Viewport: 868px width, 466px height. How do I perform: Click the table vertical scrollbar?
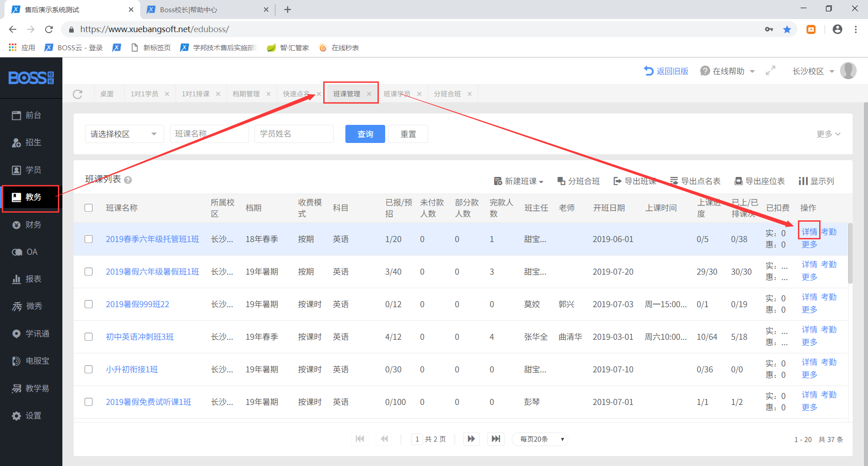[x=850, y=253]
